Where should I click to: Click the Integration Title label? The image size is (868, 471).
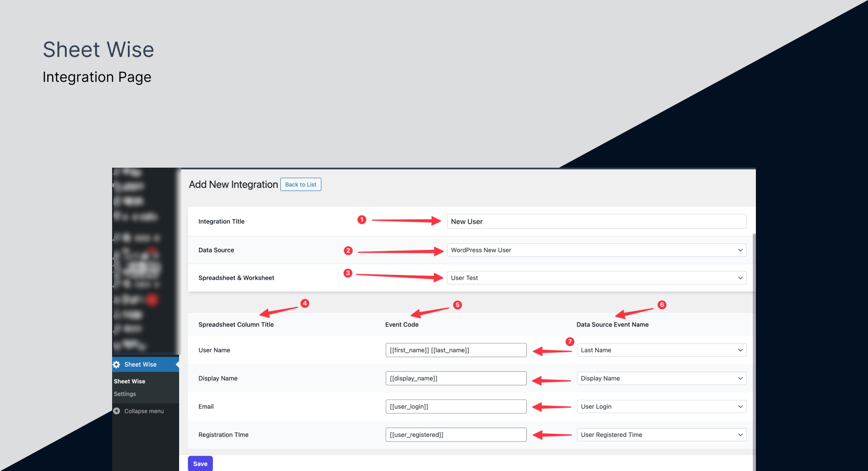(x=222, y=221)
